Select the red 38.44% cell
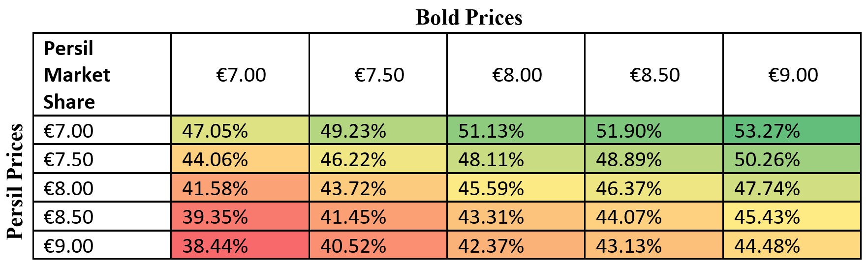The width and height of the screenshot is (868, 266). [241, 245]
